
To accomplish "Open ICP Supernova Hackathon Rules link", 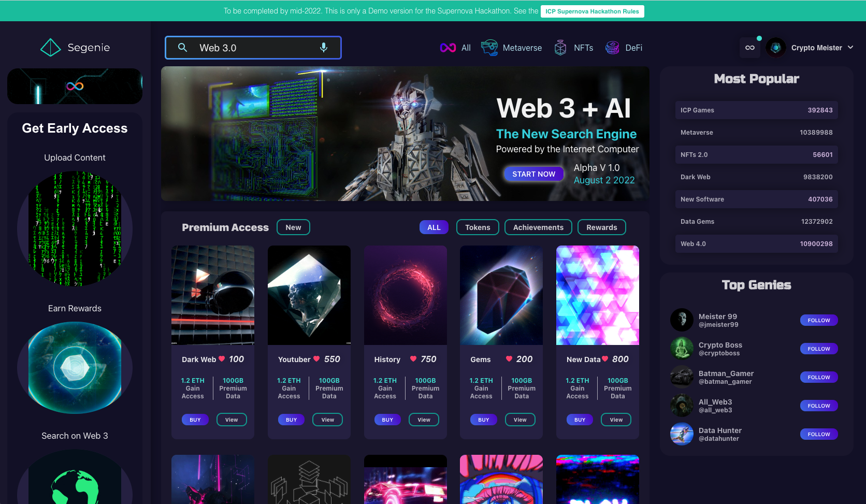I will (x=592, y=11).
